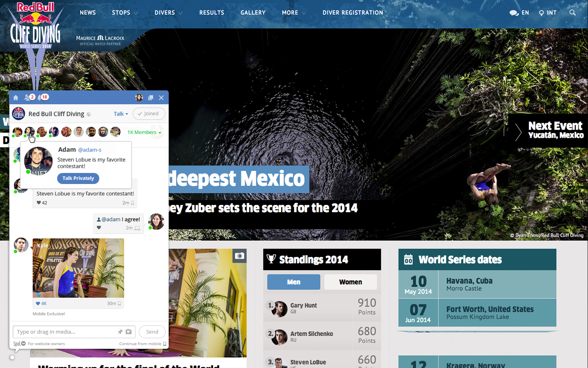Viewport: 588px width, 368px height.
Task: Click the message input field
Action: click(65, 332)
